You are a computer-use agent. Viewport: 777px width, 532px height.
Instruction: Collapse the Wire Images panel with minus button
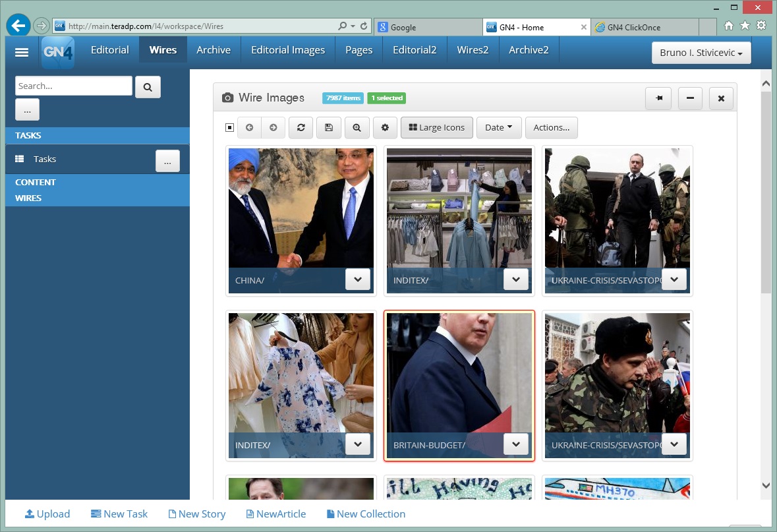pos(690,98)
